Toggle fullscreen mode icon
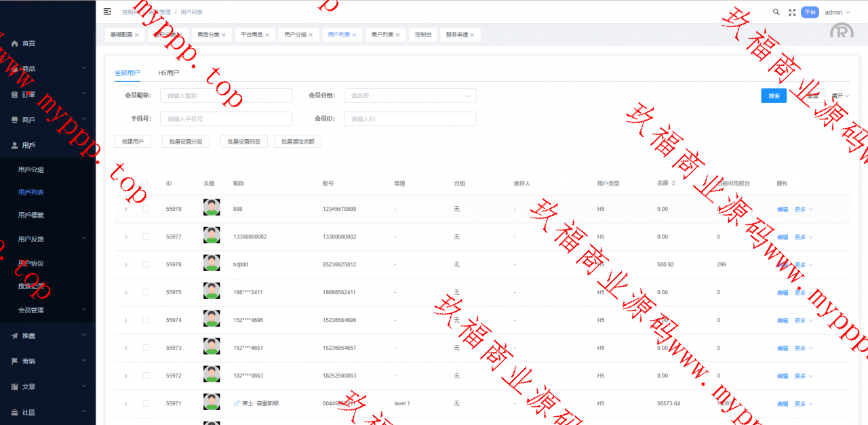This screenshot has width=868, height=425. click(x=792, y=12)
